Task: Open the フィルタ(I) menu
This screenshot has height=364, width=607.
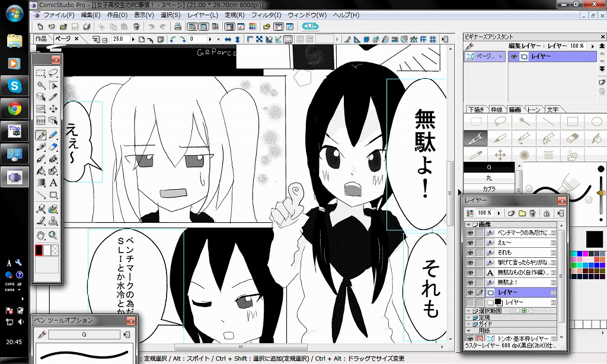Action: 266,15
